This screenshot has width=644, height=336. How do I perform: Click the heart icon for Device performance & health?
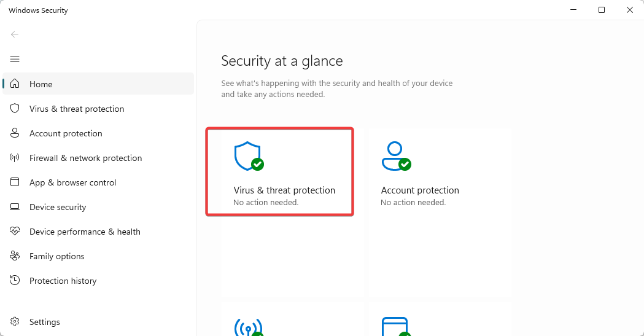[15, 231]
